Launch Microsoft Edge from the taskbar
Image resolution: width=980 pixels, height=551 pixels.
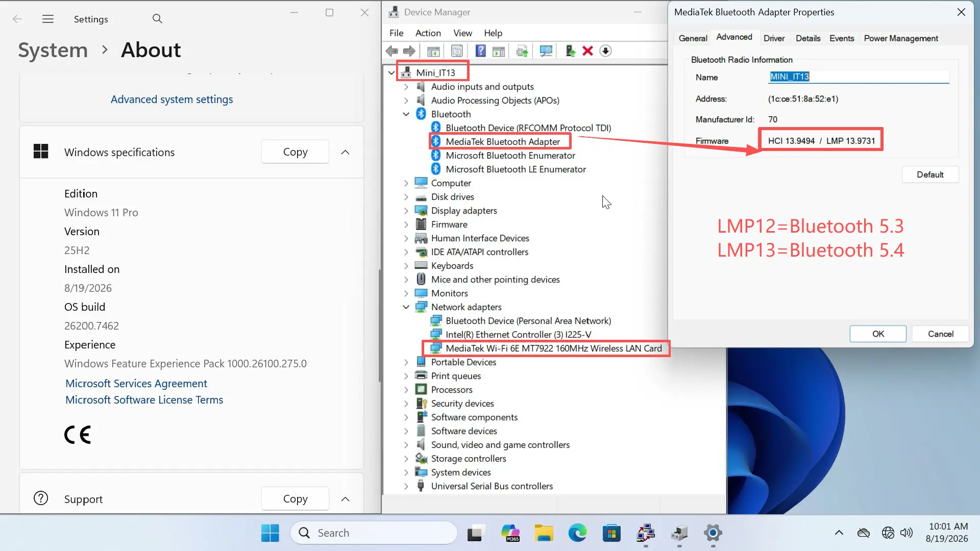[x=577, y=533]
